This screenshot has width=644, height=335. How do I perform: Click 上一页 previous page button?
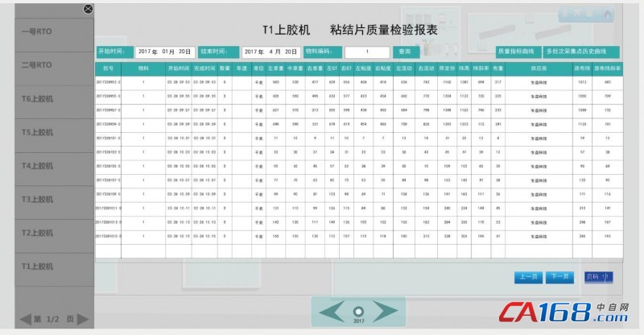(527, 277)
